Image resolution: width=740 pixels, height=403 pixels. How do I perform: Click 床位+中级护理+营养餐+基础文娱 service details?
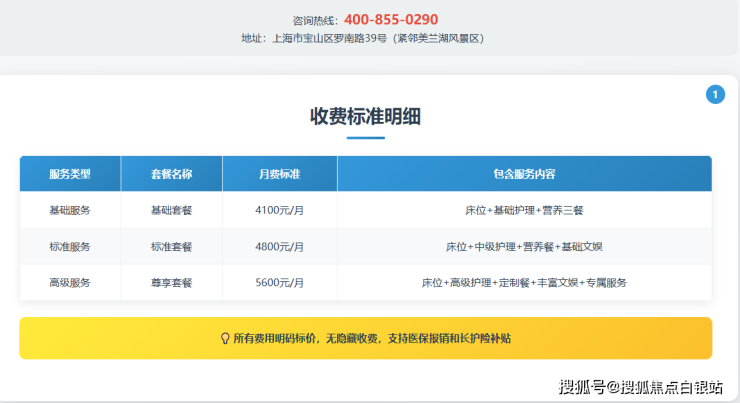coord(524,246)
